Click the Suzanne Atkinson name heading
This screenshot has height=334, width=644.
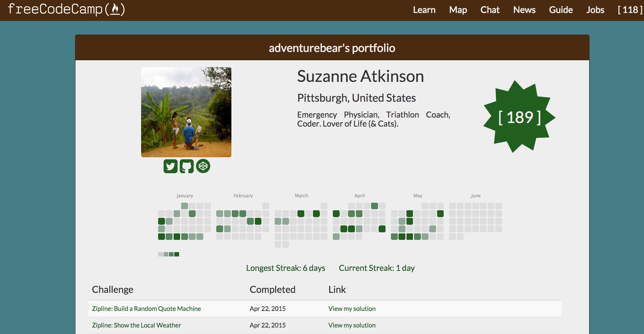click(x=360, y=76)
